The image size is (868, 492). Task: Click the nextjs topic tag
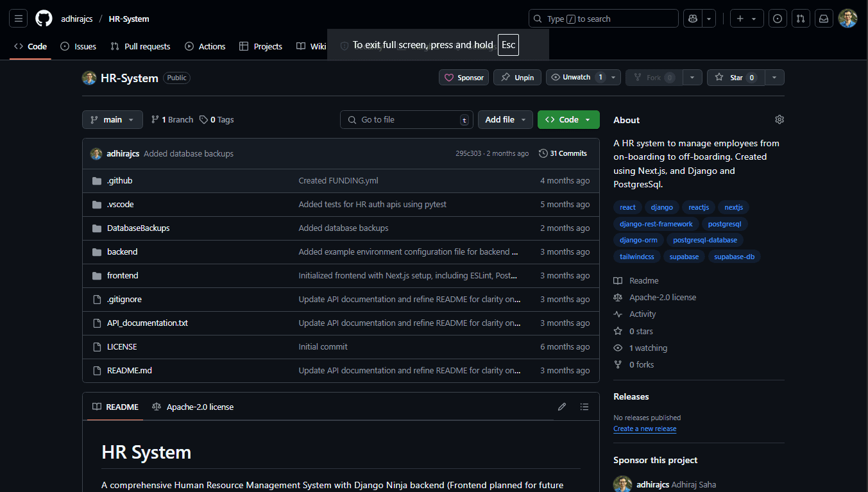pos(734,207)
